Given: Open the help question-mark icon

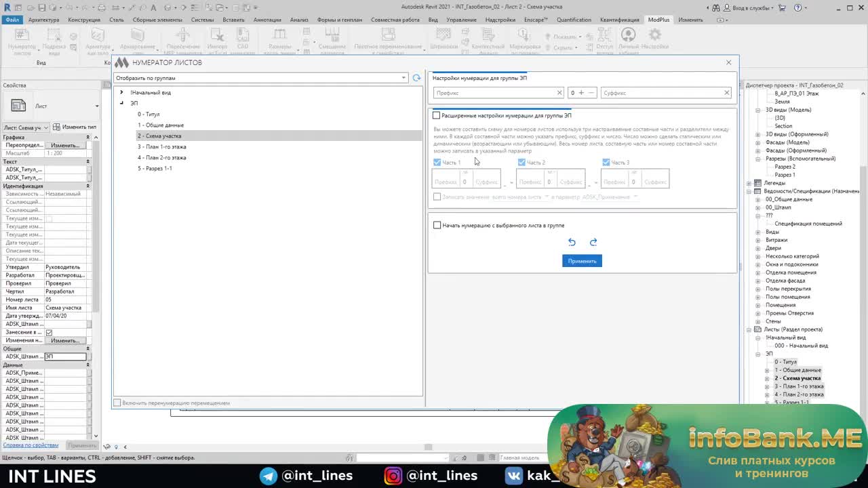Looking at the screenshot, I should [x=797, y=7].
